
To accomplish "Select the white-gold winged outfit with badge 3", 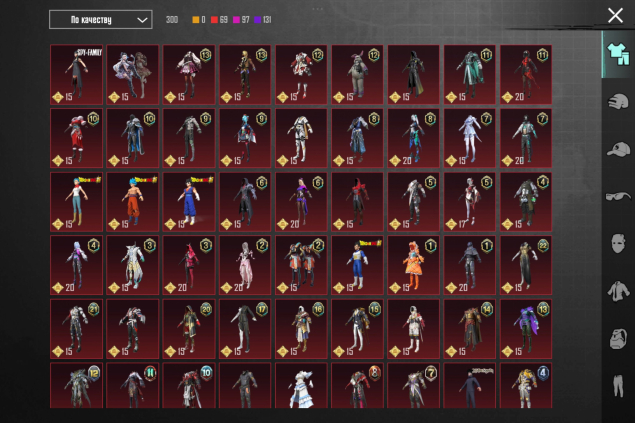I will click(x=133, y=265).
